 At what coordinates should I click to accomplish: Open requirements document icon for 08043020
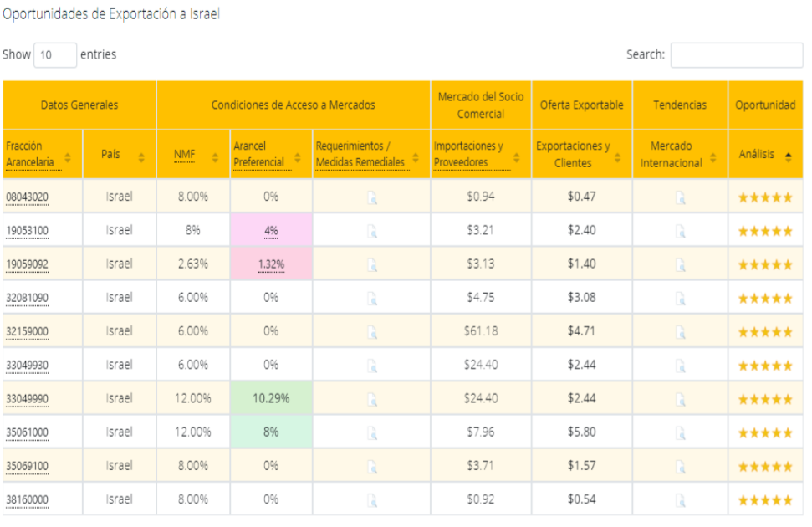[x=371, y=197]
